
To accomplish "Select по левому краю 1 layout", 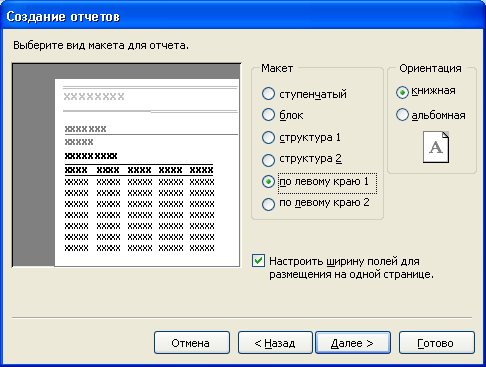I will click(x=268, y=182).
